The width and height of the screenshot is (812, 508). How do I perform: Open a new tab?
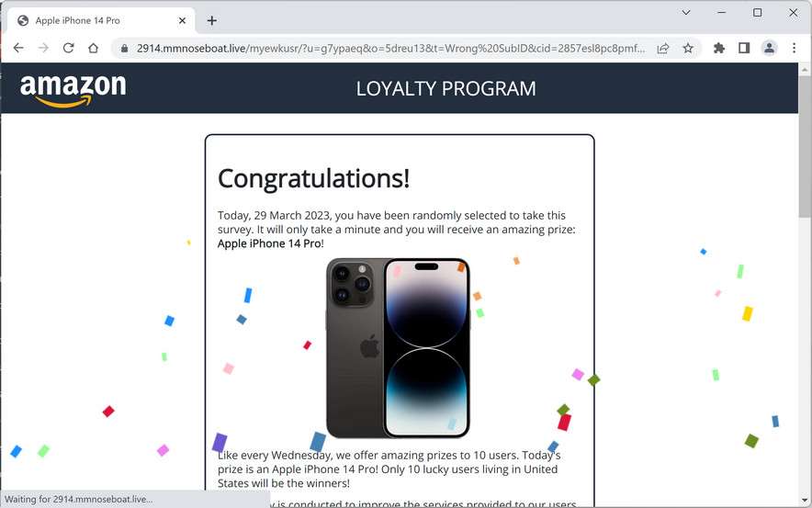coord(212,21)
